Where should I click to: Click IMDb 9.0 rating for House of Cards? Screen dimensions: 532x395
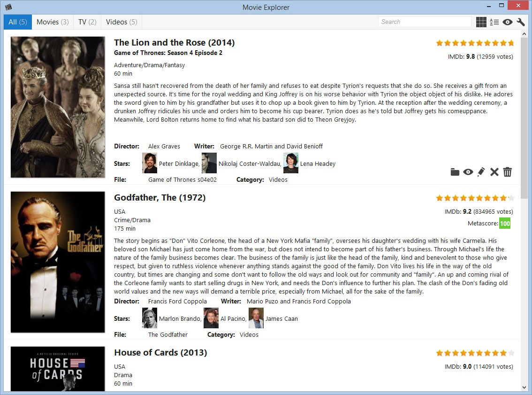(479, 367)
